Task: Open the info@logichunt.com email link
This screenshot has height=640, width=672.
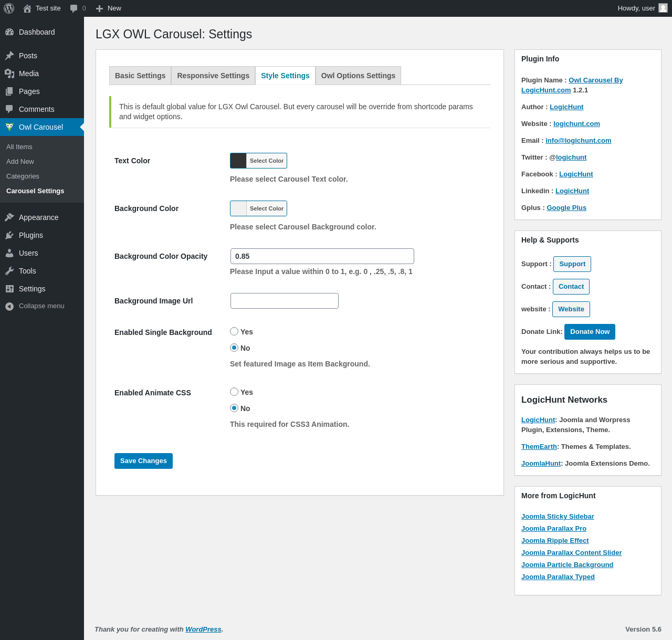Action: 578,141
